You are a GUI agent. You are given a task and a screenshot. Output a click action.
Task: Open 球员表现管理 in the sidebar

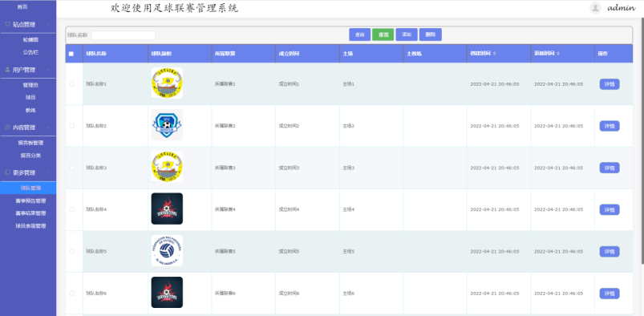pos(30,226)
